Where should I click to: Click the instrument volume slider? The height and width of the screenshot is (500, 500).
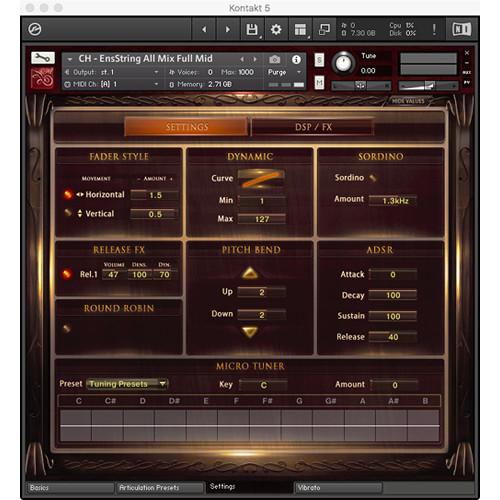[428, 86]
